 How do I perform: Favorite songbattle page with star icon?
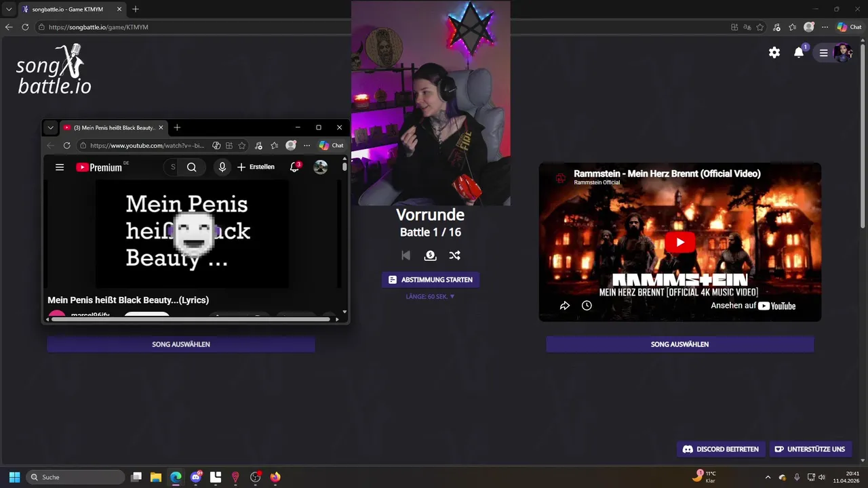tap(760, 27)
